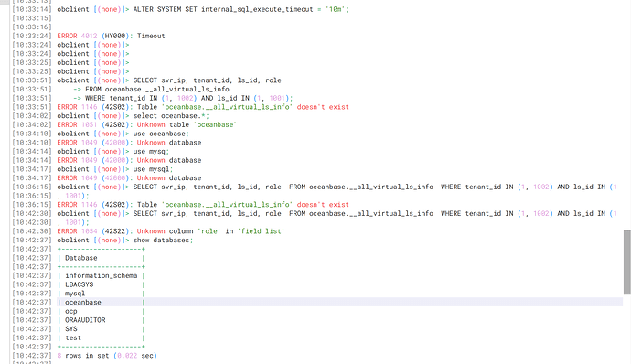The height and width of the screenshot is (364, 631).
Task: Select the ERROR 1146 line at 10:33:51
Action: tap(203, 107)
